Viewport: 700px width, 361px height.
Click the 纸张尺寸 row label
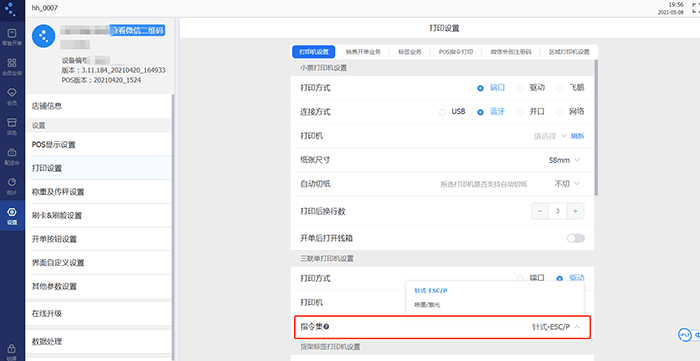(315, 160)
